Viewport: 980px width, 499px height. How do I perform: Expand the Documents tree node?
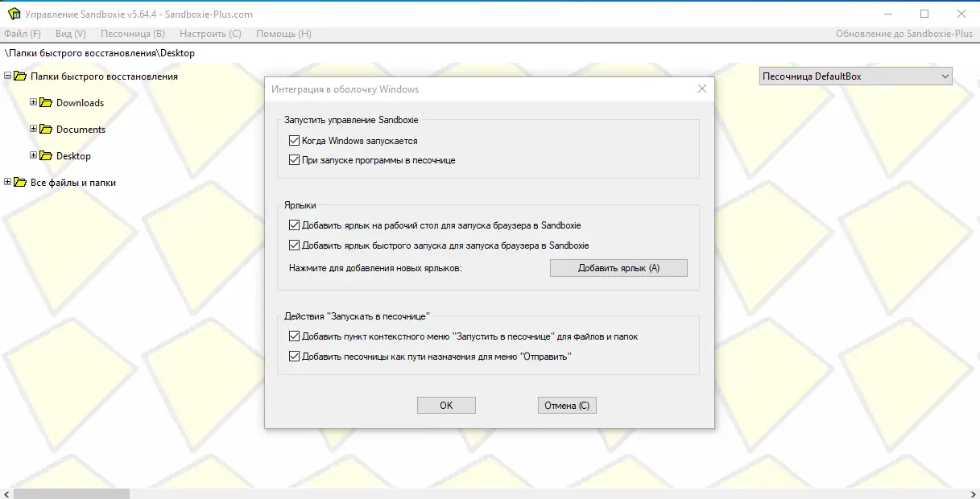[x=34, y=129]
